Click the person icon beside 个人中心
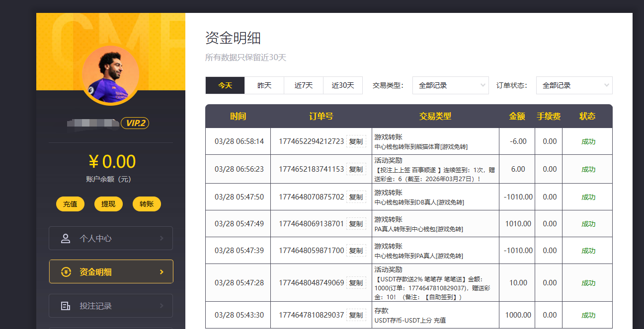 tap(66, 238)
